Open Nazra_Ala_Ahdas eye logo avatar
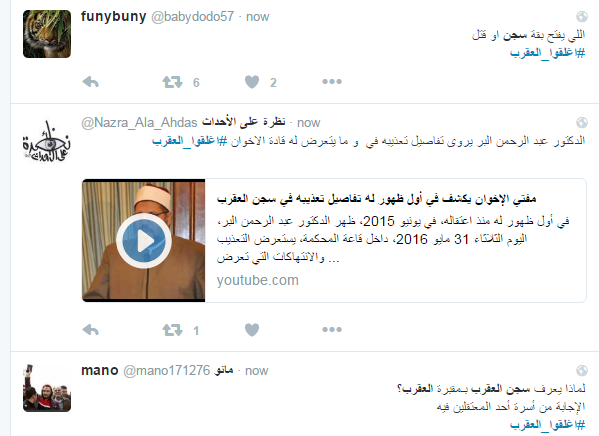 coord(47,140)
